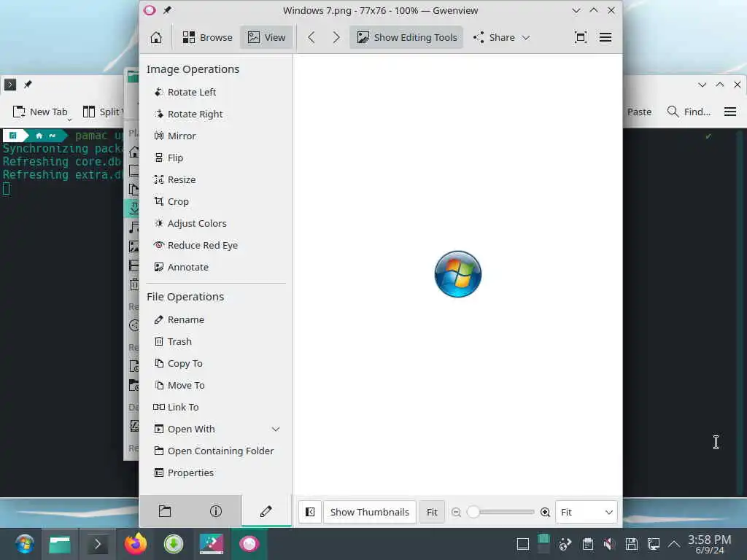Click the terminal taskbar icon
Viewport: 747px width, 560px height.
(98, 544)
